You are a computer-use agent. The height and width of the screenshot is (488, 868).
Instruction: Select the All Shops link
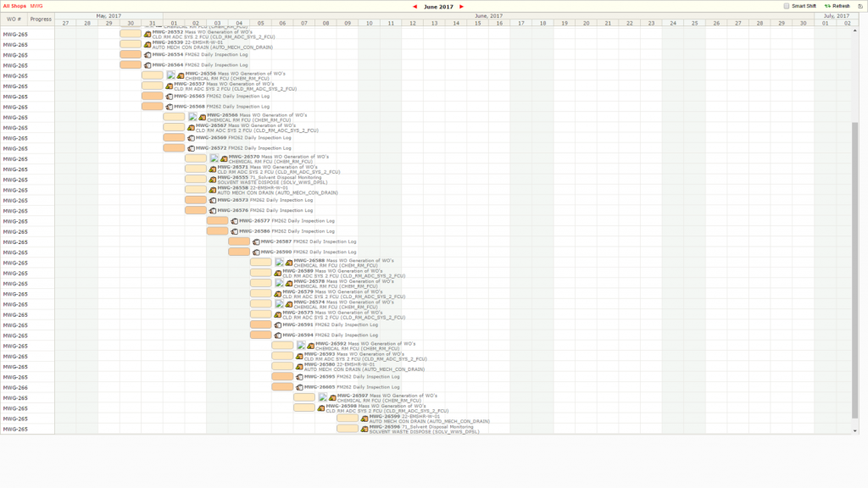point(15,6)
